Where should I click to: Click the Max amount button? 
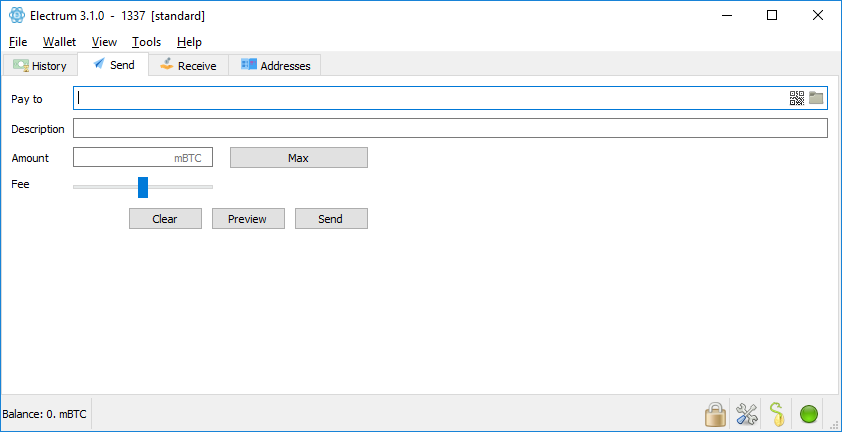tap(299, 157)
